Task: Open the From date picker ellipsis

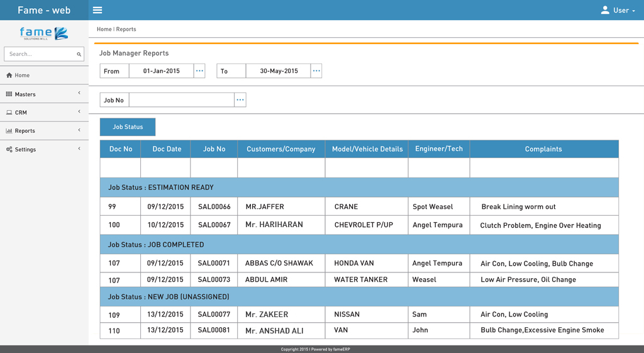Action: 199,70
